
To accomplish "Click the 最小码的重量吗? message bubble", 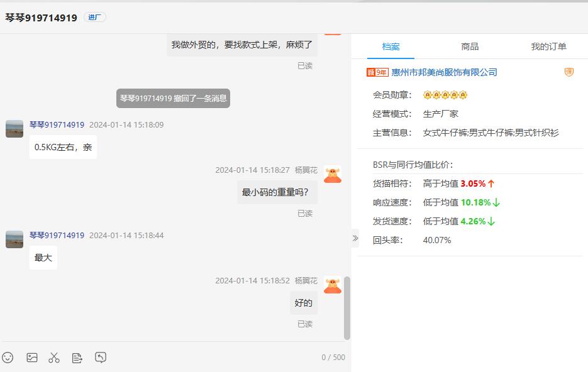I will [x=277, y=192].
